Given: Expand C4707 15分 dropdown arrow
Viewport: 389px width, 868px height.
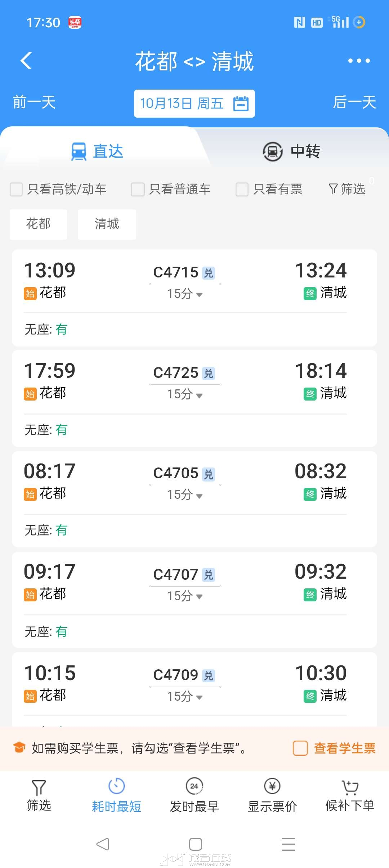Looking at the screenshot, I should tap(199, 596).
